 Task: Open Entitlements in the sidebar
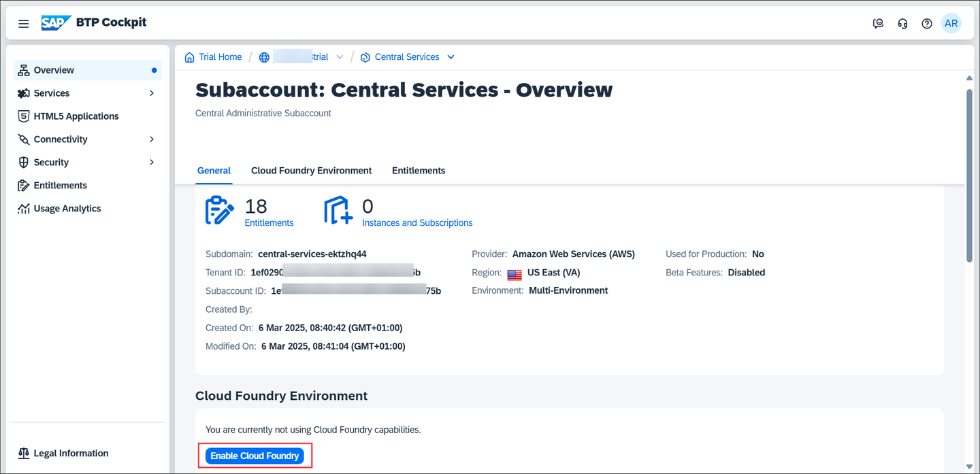(x=88, y=186)
